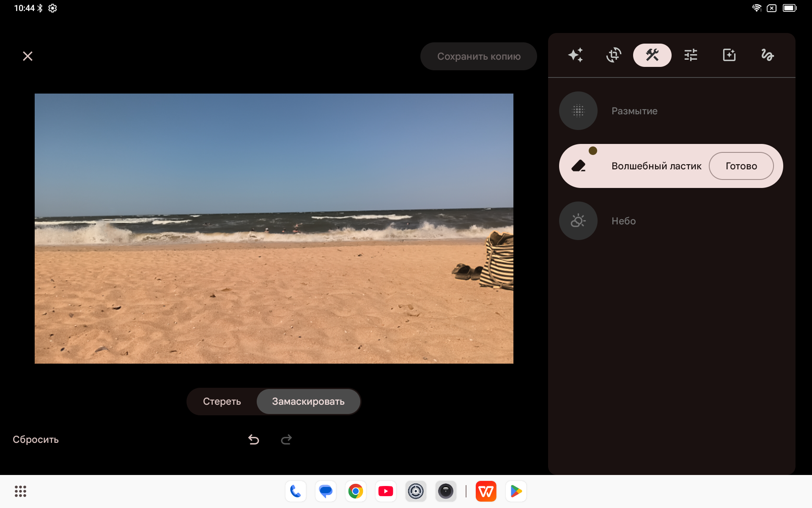Select the Размытие blur tool
Image resolution: width=812 pixels, height=508 pixels.
click(578, 111)
